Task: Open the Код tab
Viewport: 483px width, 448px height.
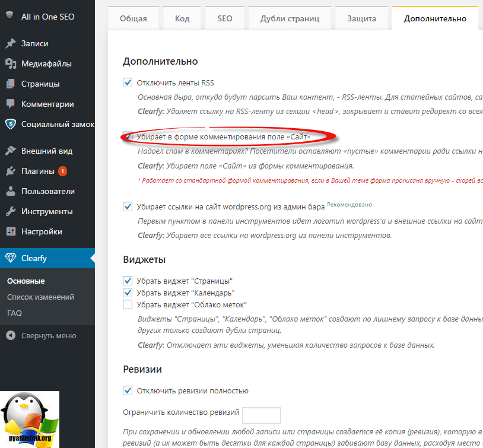Action: click(x=182, y=18)
